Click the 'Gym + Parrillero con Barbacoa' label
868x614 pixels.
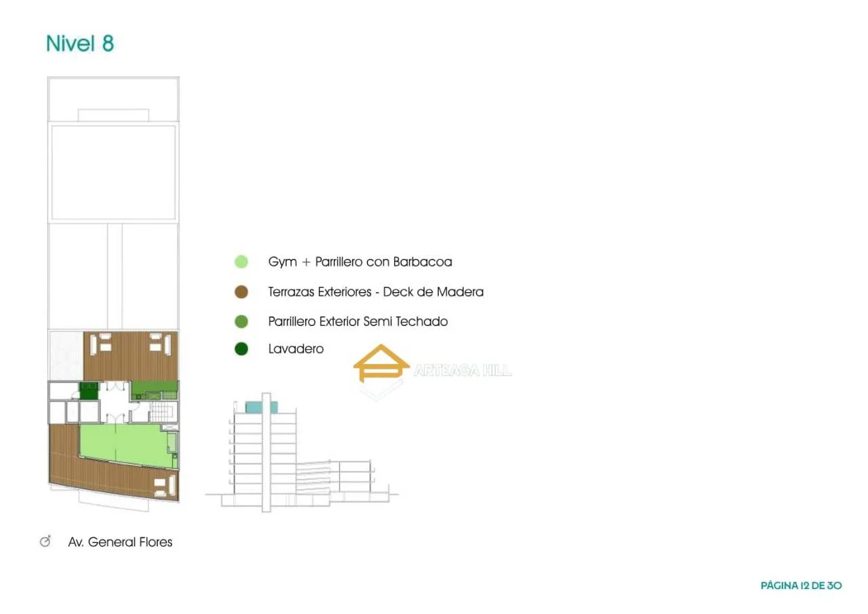pos(360,262)
